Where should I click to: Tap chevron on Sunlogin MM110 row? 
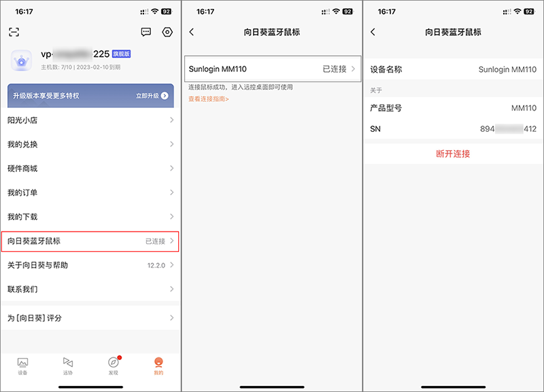point(353,69)
